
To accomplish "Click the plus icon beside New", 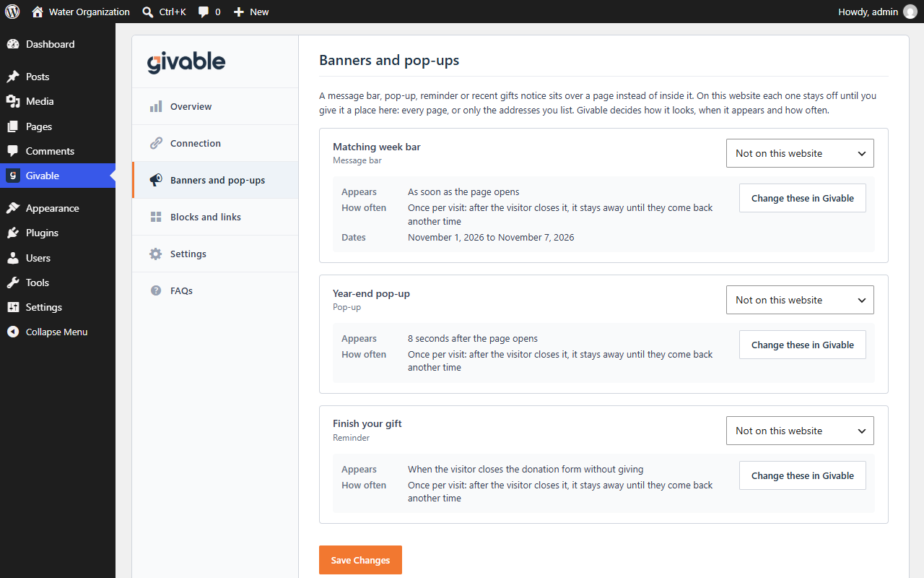I will (x=239, y=12).
